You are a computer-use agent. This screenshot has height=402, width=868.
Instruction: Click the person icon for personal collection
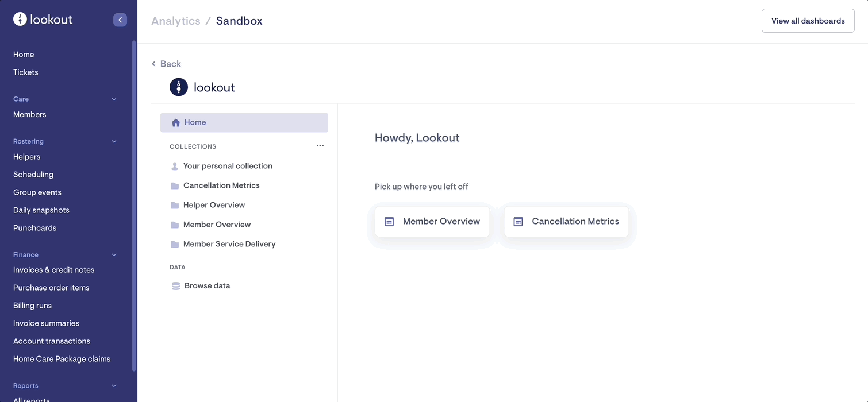(x=175, y=166)
